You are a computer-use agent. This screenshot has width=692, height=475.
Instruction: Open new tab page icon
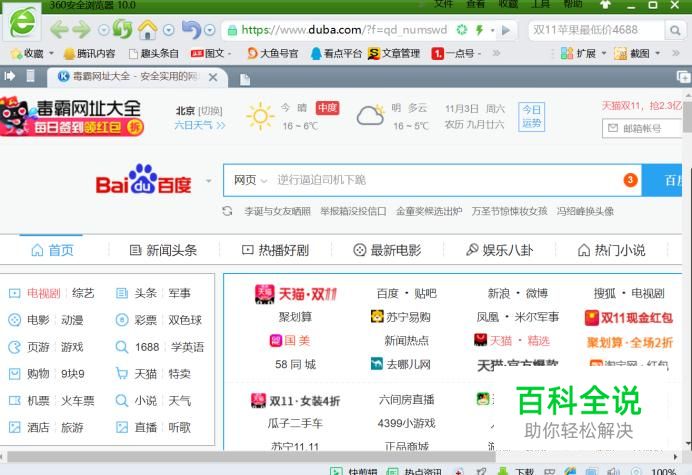244,79
